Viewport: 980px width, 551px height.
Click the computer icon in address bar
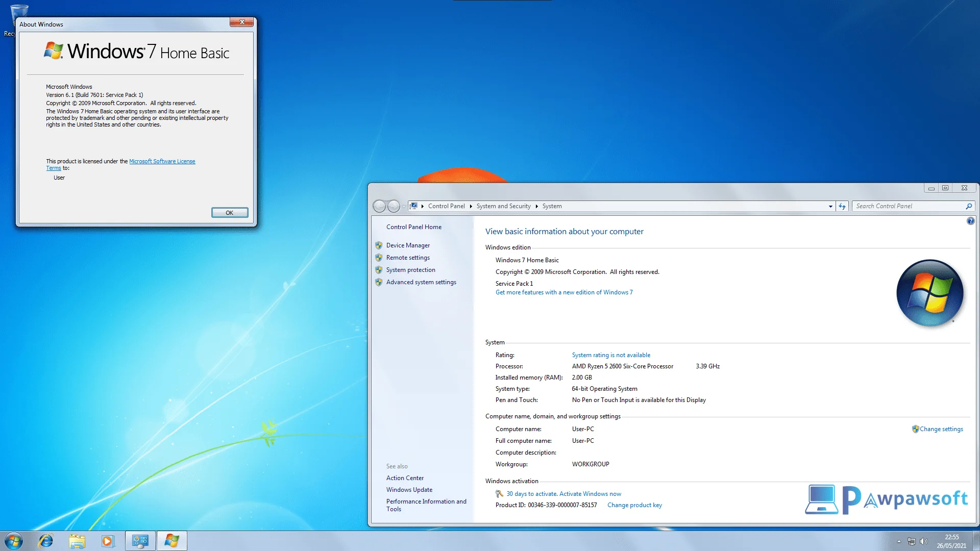[414, 206]
